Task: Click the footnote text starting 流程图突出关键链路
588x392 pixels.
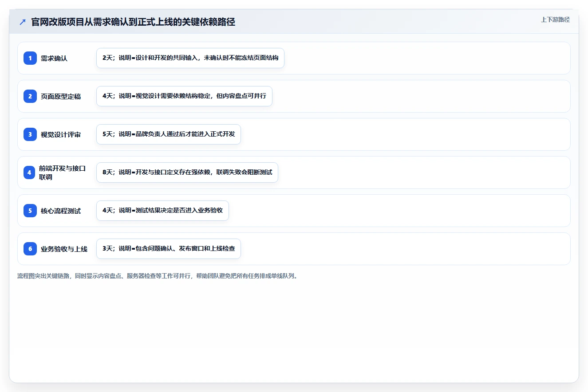Action: click(157, 276)
